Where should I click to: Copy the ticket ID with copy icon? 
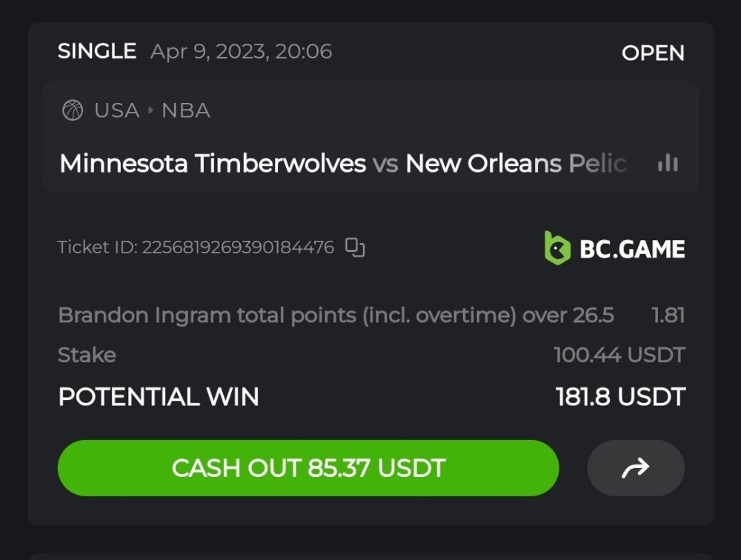pyautogui.click(x=356, y=247)
